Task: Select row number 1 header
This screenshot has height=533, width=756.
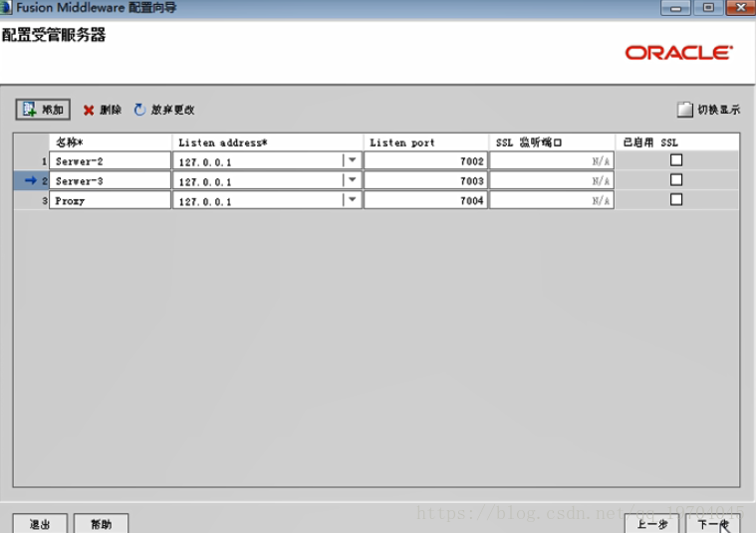Action: coord(31,161)
